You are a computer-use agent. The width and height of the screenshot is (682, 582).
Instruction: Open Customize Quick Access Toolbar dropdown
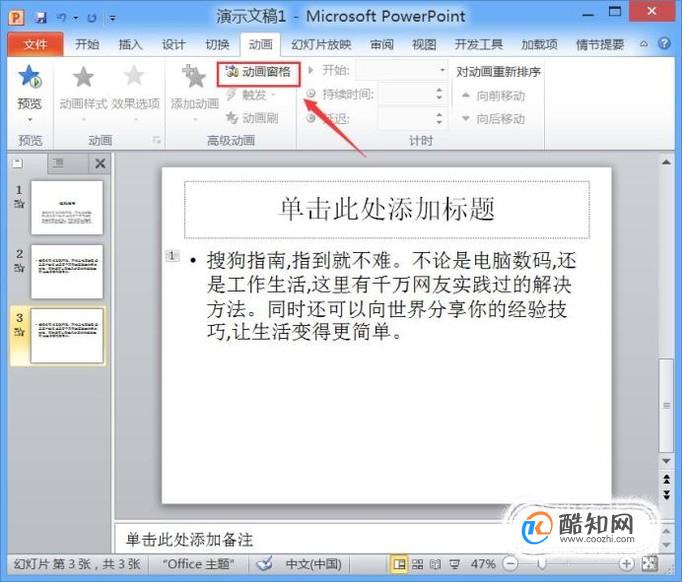113,18
